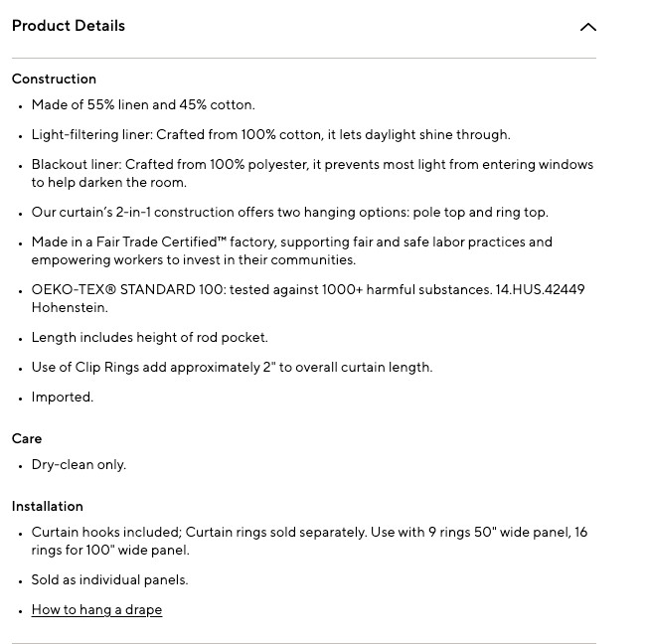Click the Clip Rings length note
The image size is (647, 644).
tap(232, 367)
